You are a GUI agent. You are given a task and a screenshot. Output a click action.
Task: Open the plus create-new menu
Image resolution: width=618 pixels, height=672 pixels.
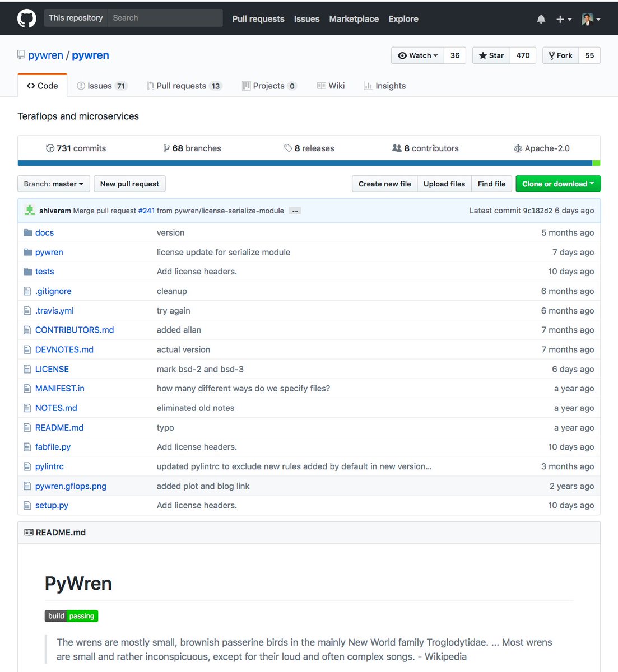coord(564,19)
